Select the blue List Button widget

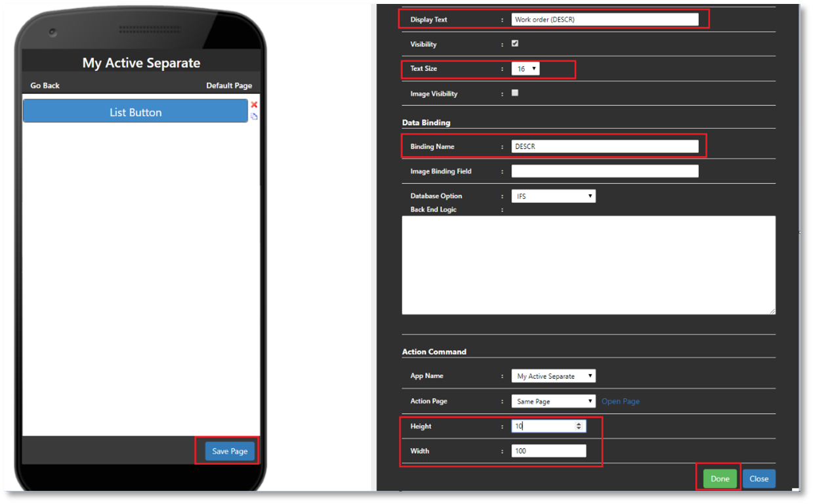pyautogui.click(x=135, y=112)
